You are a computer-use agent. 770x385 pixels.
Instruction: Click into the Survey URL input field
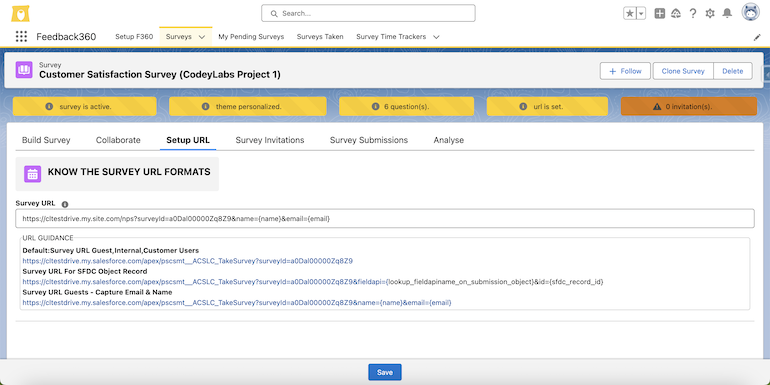(x=385, y=219)
